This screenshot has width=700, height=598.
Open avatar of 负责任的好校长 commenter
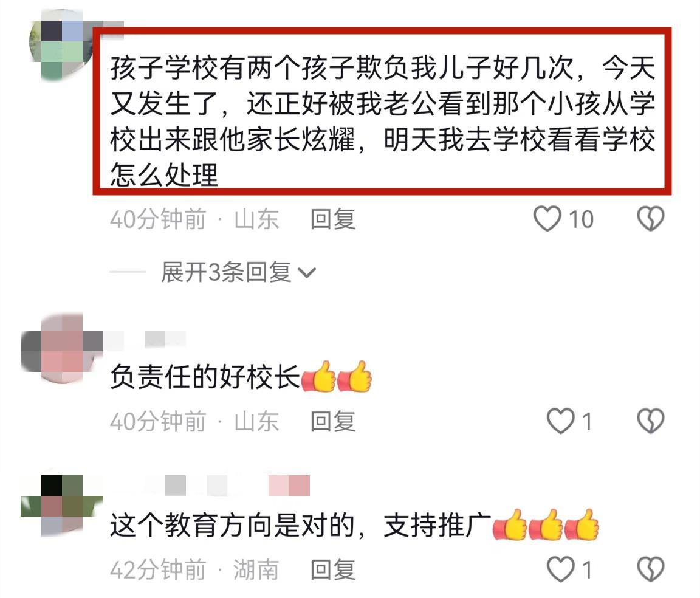[x=61, y=348]
